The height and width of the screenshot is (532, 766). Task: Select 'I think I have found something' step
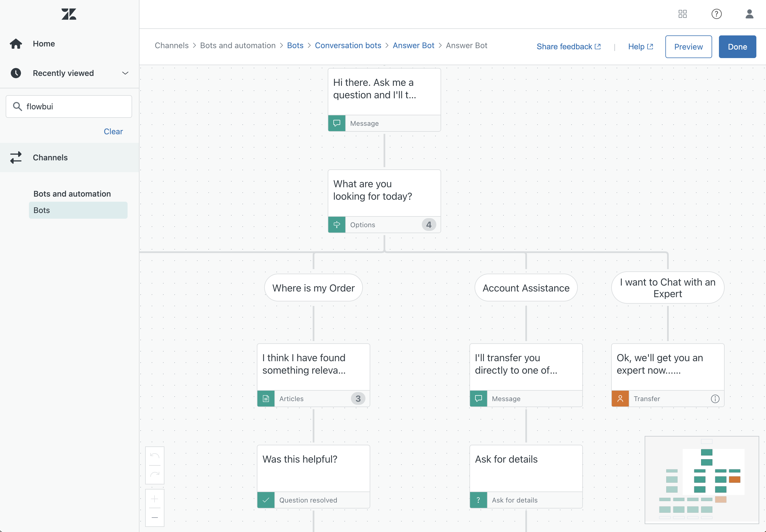tap(313, 375)
